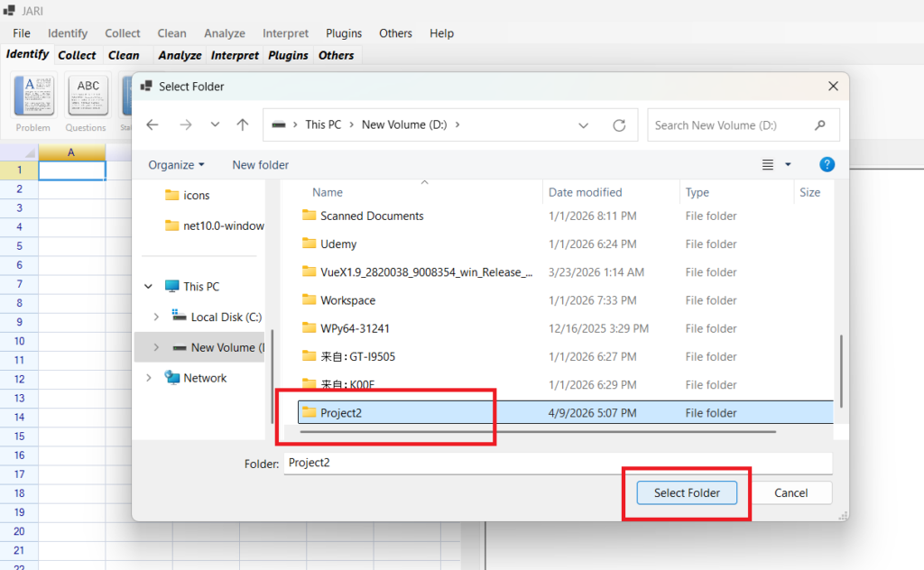Click the Project2 folder icon
Viewport: 924px width, 570px height.
309,413
